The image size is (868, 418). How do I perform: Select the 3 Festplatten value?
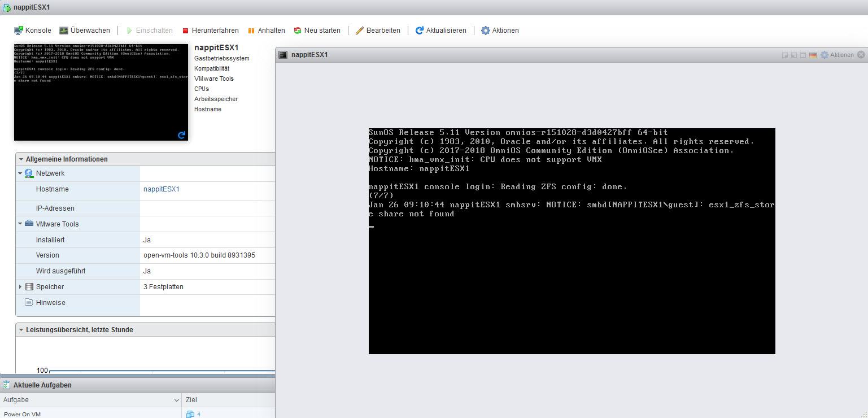163,287
